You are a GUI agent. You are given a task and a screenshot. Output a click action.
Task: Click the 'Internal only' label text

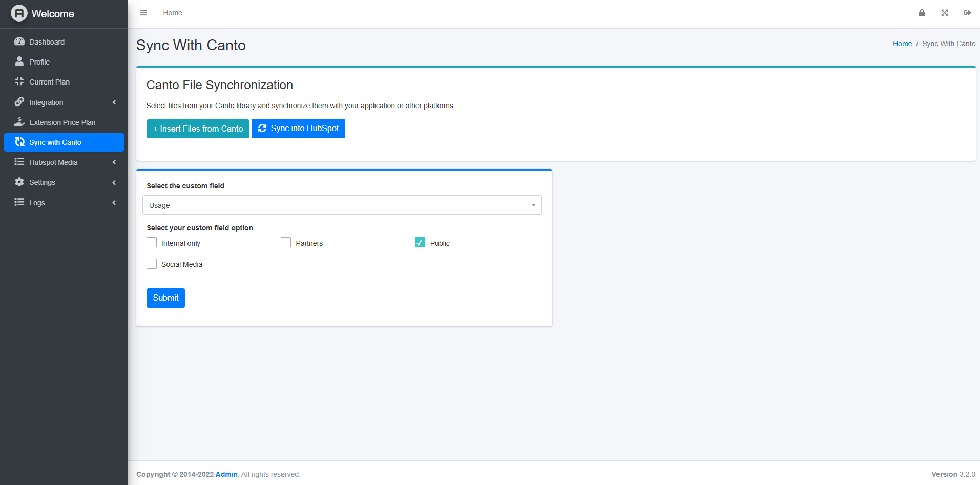[x=181, y=243]
